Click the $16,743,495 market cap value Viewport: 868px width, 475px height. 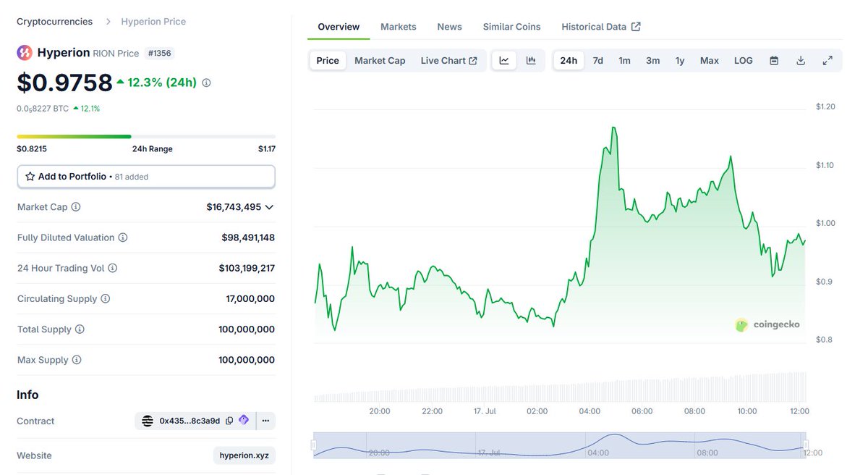click(234, 207)
